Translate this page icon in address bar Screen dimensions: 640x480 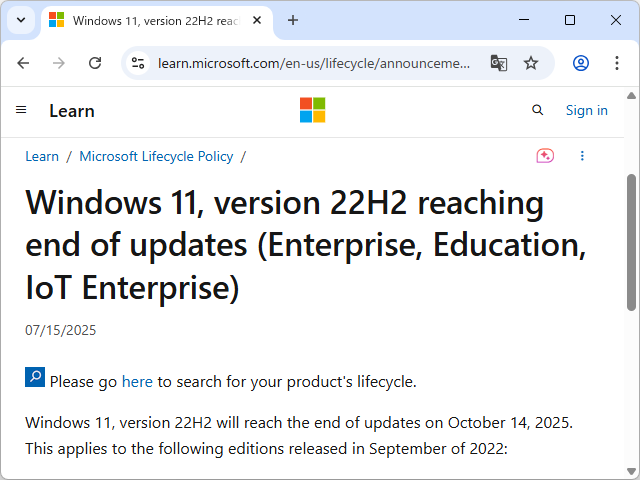coord(499,63)
